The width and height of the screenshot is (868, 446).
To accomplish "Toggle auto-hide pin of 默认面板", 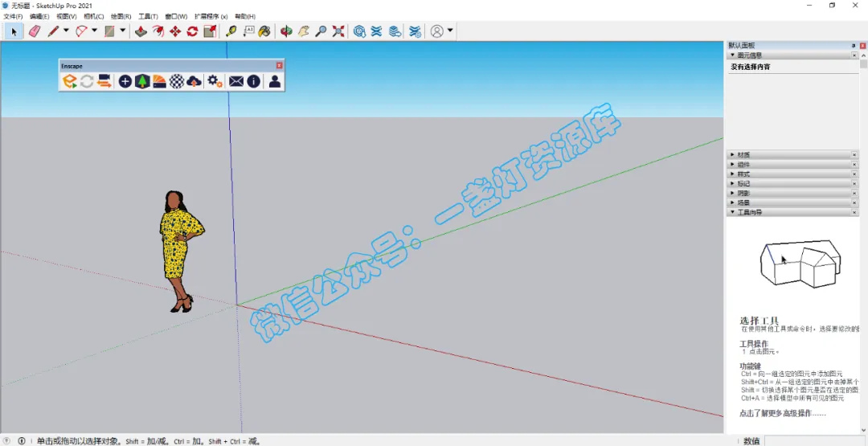I will (x=853, y=45).
